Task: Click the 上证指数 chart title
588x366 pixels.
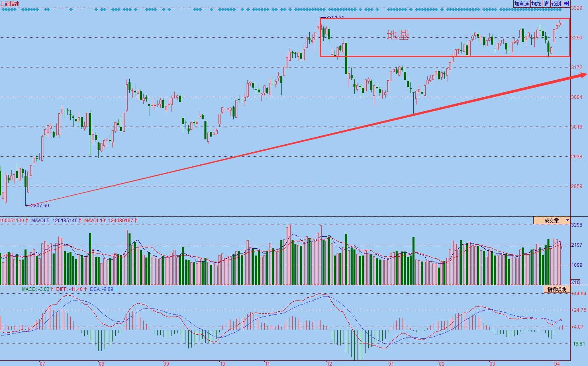Action: click(10, 4)
